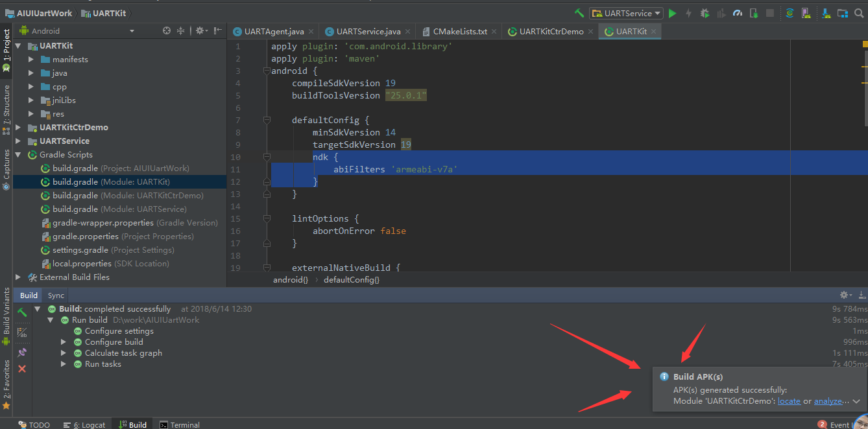
Task: Expand the Calculate task graph step
Action: [x=64, y=353]
